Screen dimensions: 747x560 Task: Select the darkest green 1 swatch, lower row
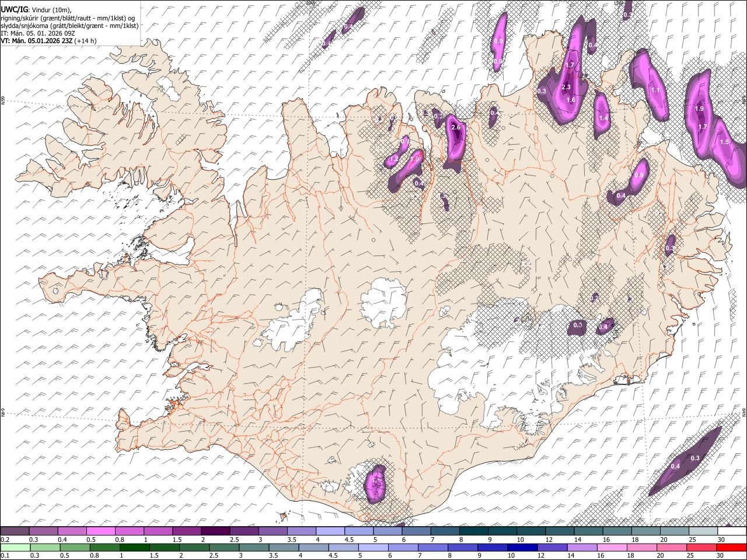(135, 547)
